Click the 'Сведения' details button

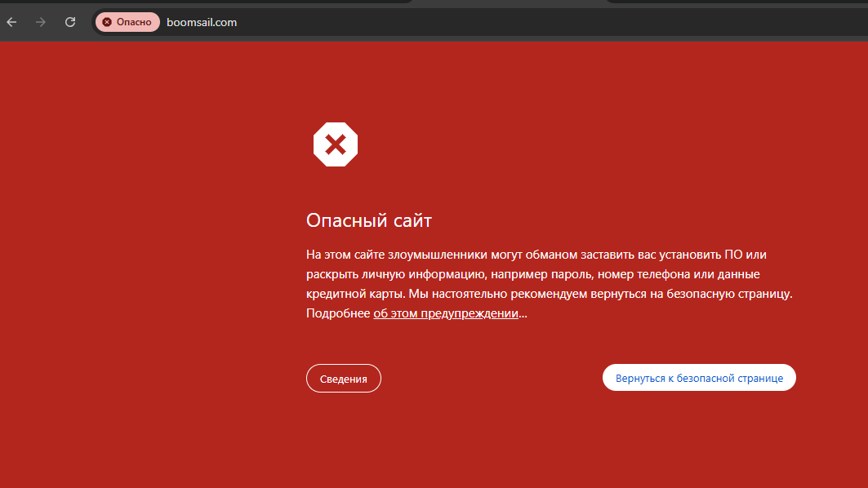[343, 379]
